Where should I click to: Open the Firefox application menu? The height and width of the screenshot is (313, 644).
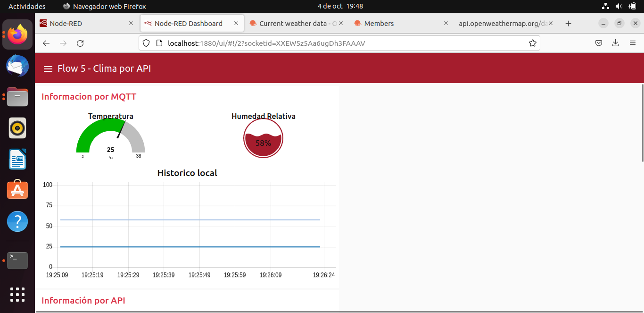633,43
